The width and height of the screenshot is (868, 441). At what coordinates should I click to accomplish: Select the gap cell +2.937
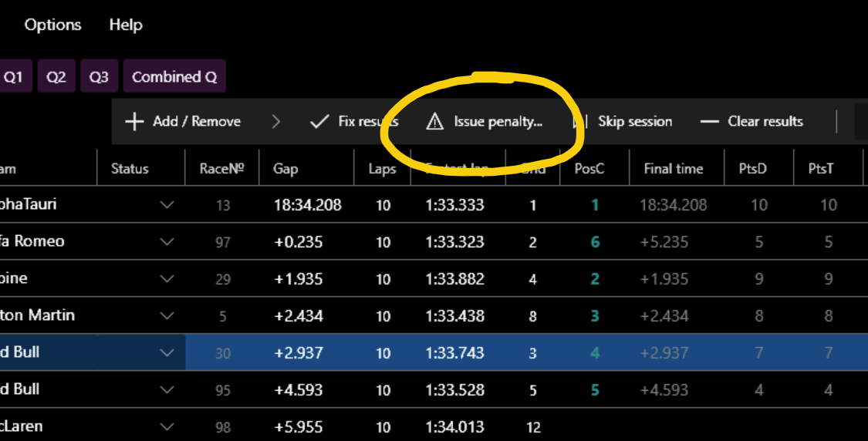pyautogui.click(x=299, y=353)
